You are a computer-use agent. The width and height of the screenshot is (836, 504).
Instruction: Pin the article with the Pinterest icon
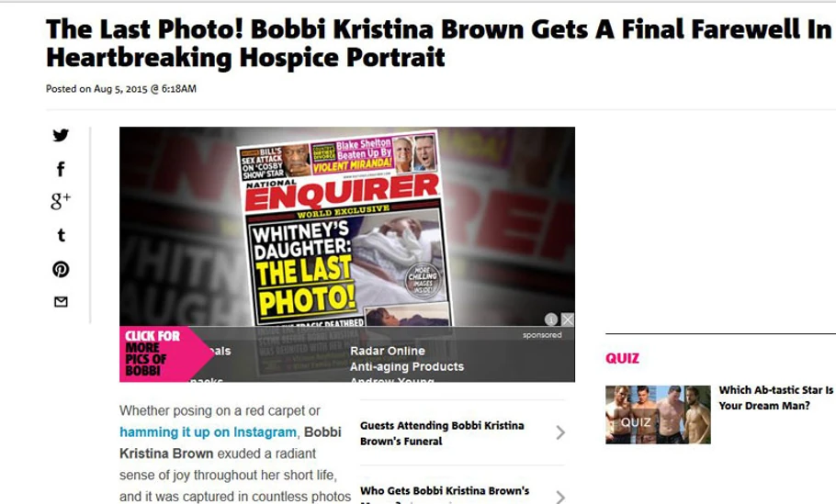[x=61, y=269]
